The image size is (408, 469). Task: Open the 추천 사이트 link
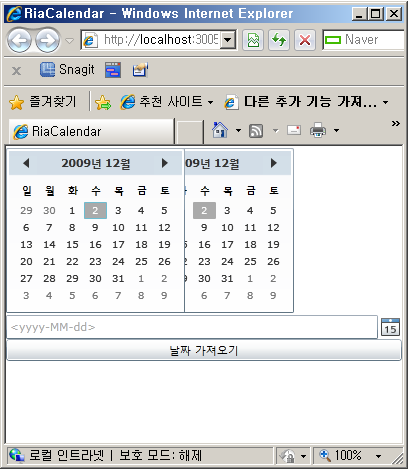coord(167,102)
